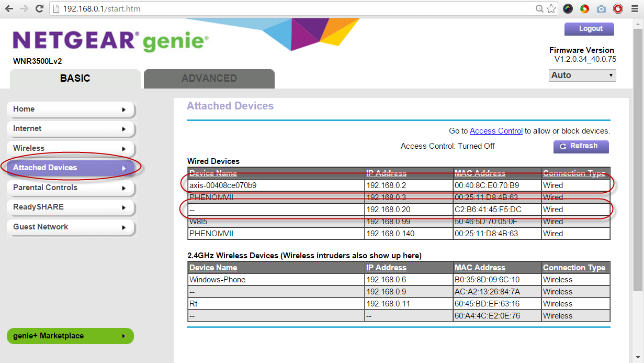Click the NETGEAR genie logo
644x363 pixels.
(110, 41)
